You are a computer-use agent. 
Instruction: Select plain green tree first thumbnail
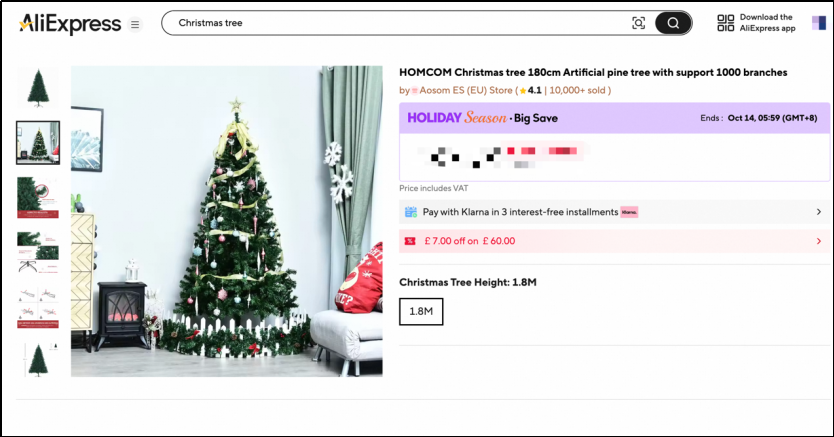tap(38, 88)
